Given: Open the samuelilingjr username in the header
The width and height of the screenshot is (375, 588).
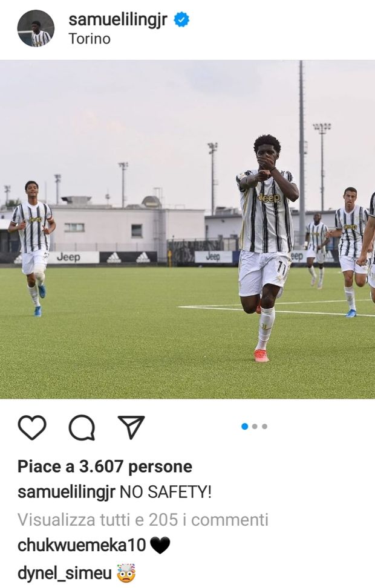Looking at the screenshot, I should (118, 20).
